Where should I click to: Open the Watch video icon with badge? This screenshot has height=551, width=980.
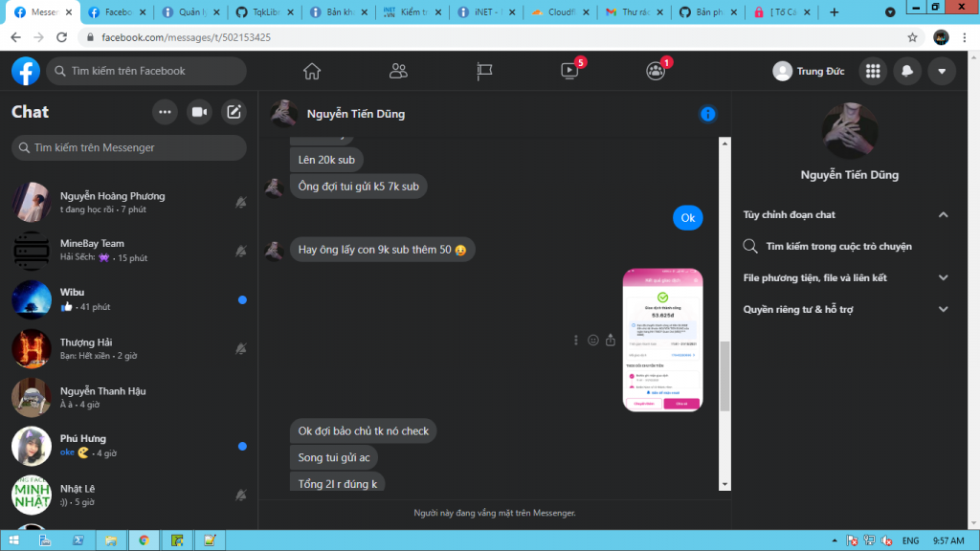[569, 71]
